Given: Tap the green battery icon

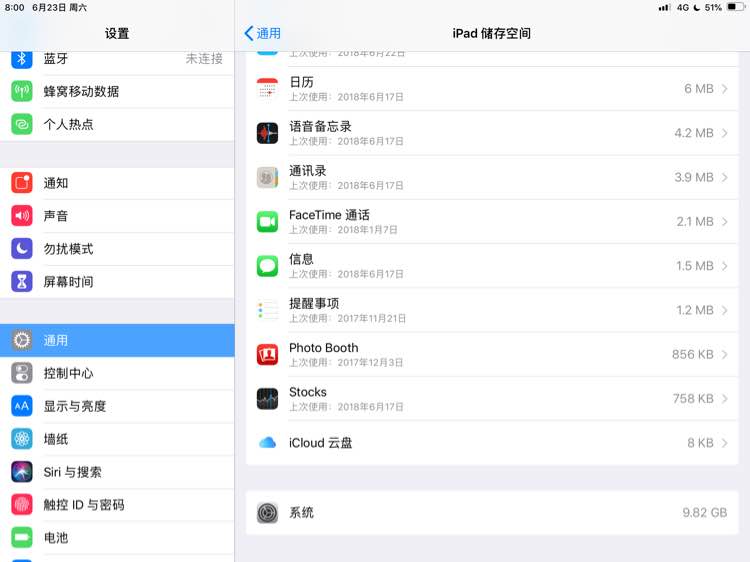Looking at the screenshot, I should pos(22,538).
